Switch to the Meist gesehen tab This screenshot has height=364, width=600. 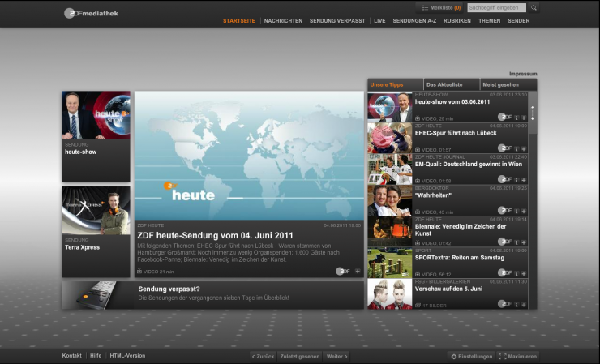(508, 84)
